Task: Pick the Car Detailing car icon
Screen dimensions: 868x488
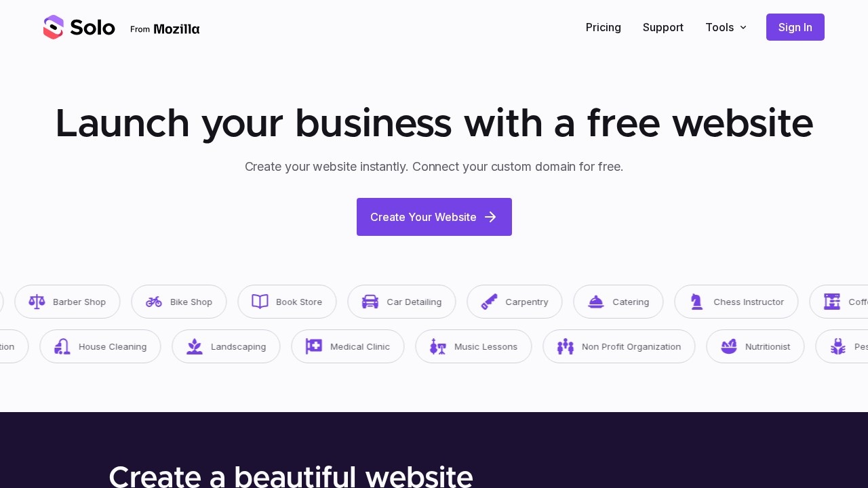Action: tap(370, 302)
